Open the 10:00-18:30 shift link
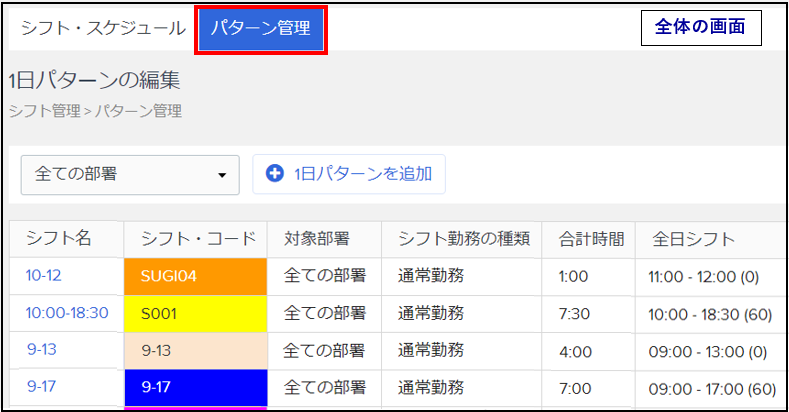 click(x=67, y=313)
